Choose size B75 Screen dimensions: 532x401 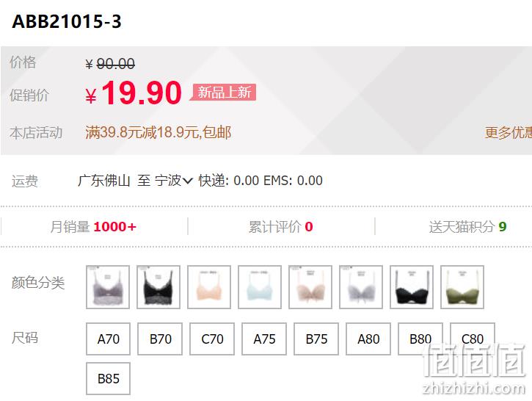(x=316, y=339)
